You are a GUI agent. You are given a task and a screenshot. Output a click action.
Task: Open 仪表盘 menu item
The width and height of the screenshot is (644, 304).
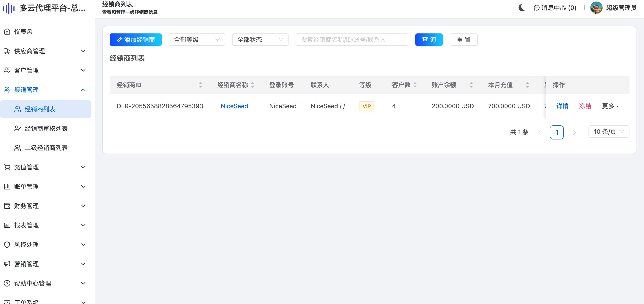[46, 32]
